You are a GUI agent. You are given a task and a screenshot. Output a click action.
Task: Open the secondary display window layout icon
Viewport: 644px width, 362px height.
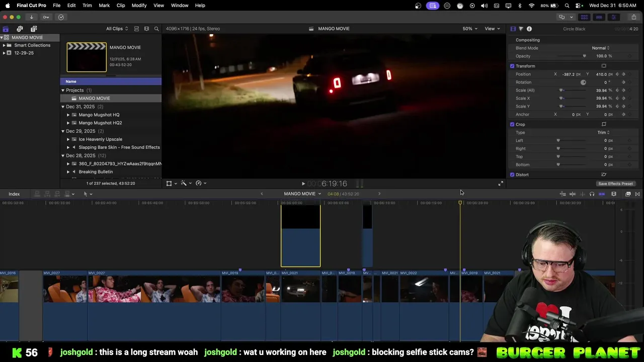coord(561,17)
